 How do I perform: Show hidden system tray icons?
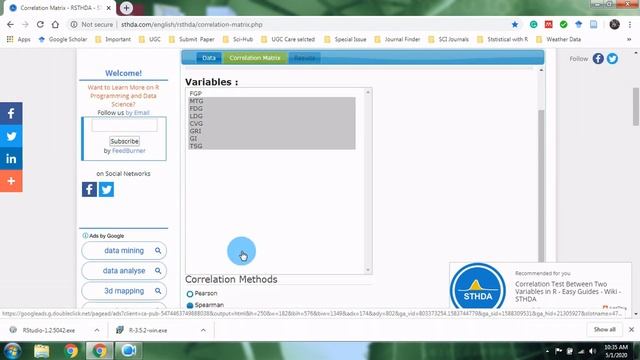pos(547,351)
